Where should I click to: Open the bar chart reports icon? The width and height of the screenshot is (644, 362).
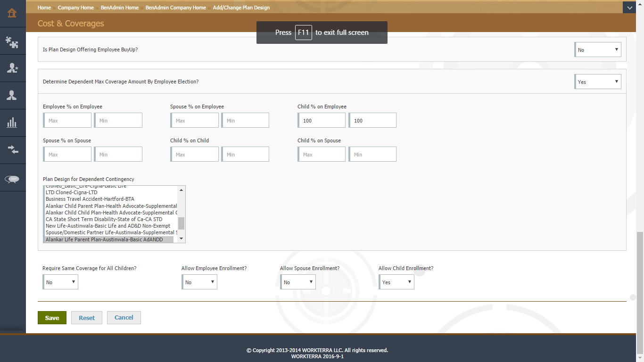pyautogui.click(x=12, y=123)
